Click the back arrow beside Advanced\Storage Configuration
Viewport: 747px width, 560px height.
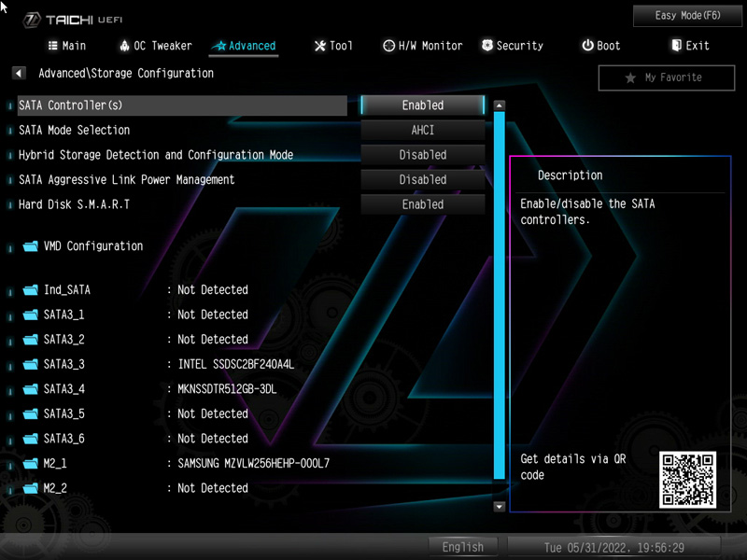pyautogui.click(x=19, y=74)
